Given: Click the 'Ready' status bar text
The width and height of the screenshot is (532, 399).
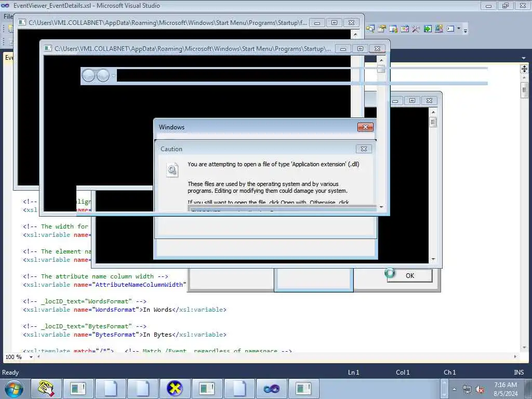Looking at the screenshot, I should [x=10, y=372].
